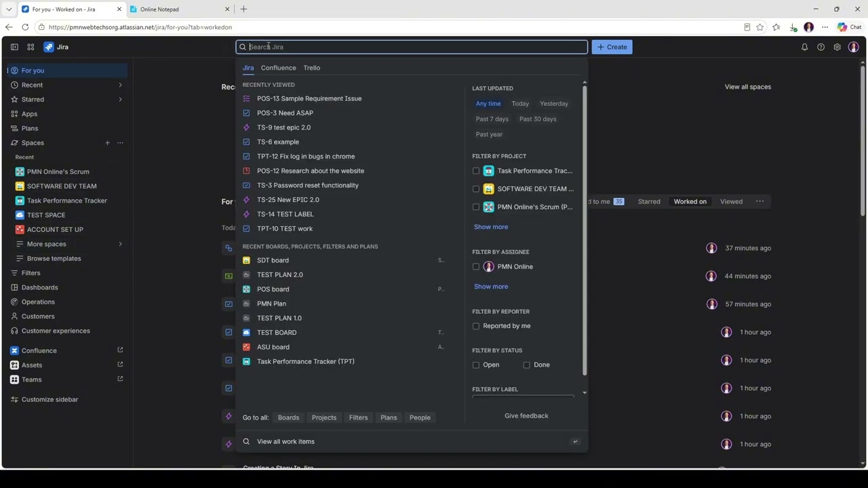Screen dimensions: 868x488
Task: Click the Create button
Action: pos(612,47)
